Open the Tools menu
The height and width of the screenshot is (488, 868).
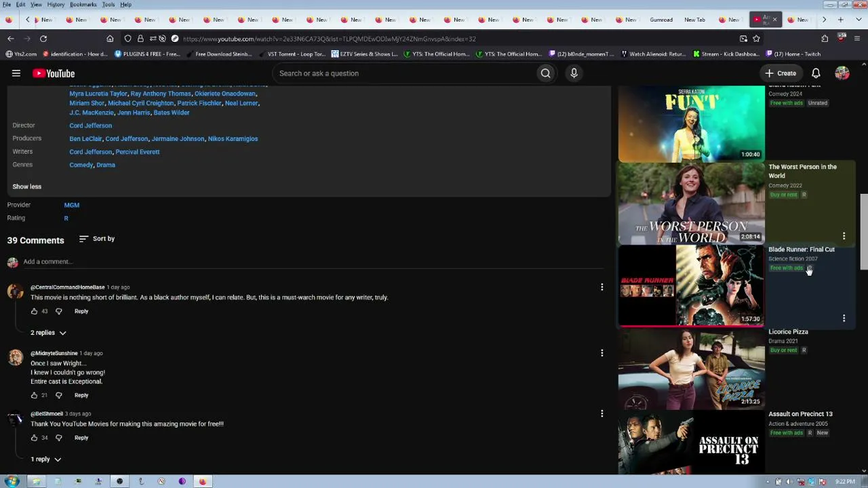pos(108,5)
